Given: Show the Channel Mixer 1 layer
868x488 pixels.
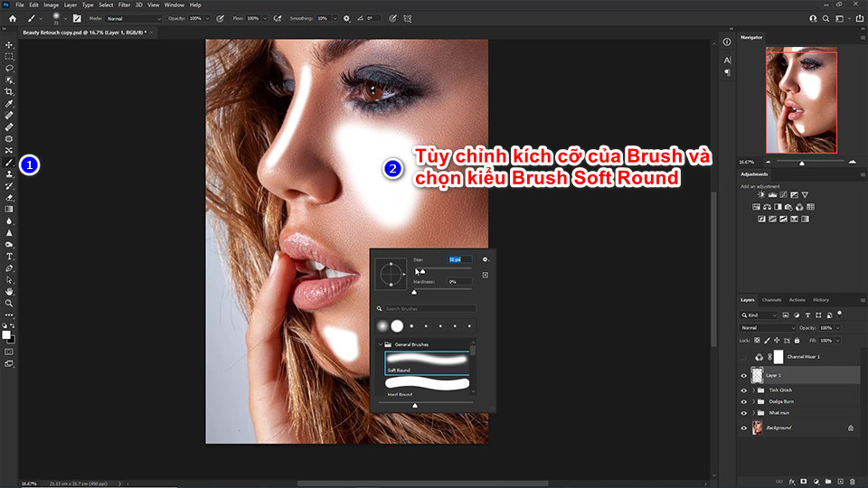Looking at the screenshot, I should (743, 357).
